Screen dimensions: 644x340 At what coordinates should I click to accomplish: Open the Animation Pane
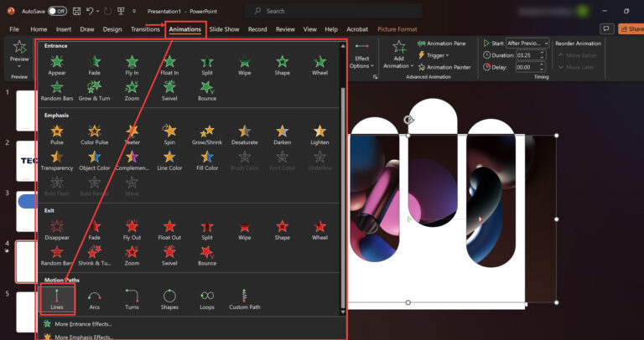[x=442, y=44]
